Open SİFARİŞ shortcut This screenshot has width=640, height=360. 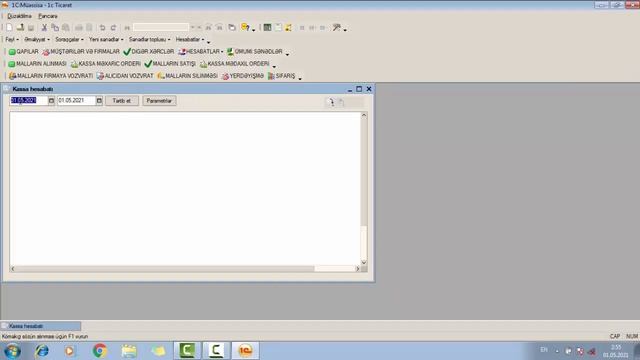[x=281, y=76]
